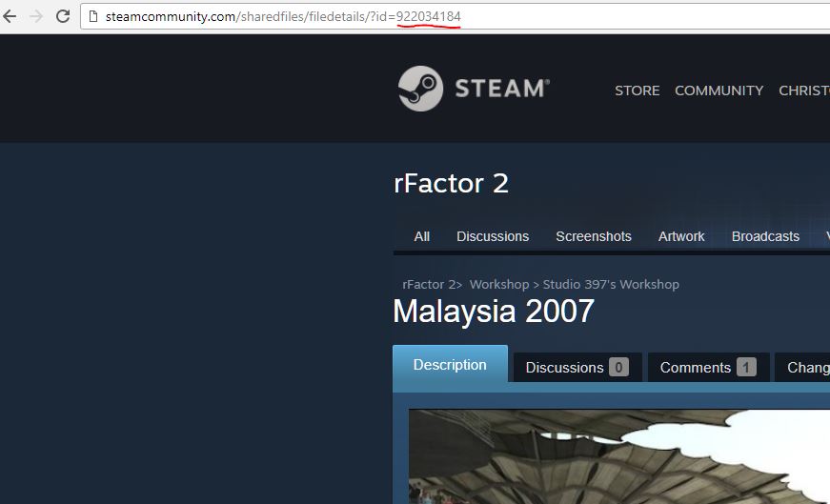Click the page info icon in address bar
The image size is (830, 504).
(x=93, y=16)
